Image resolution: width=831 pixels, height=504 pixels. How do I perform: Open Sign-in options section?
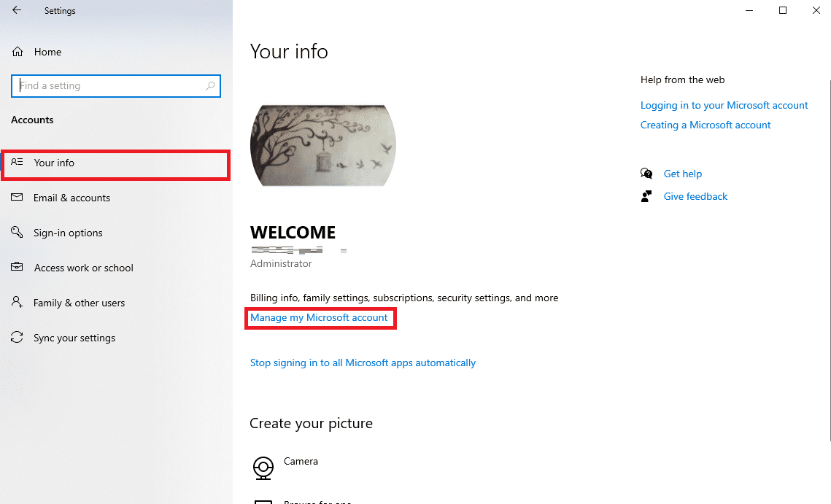(x=68, y=233)
